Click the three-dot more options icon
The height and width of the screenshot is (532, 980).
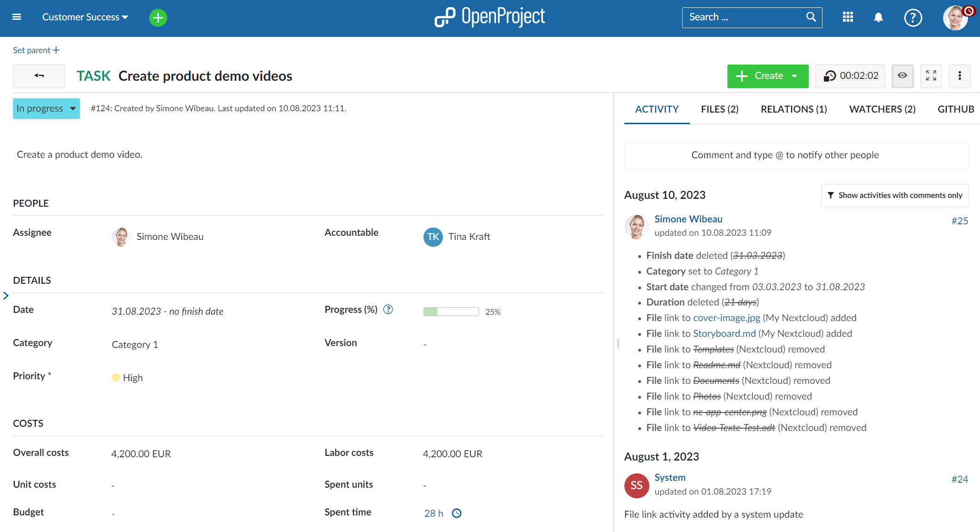(x=959, y=76)
